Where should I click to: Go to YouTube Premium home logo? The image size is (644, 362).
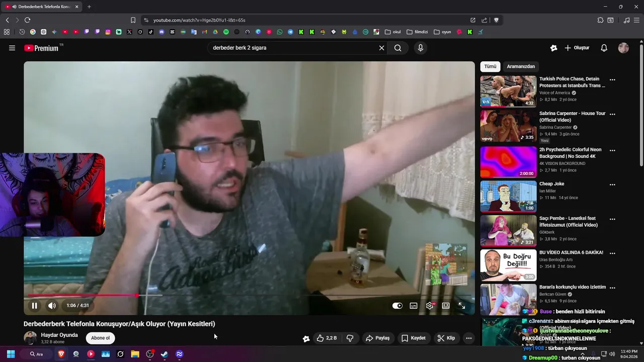(x=41, y=48)
